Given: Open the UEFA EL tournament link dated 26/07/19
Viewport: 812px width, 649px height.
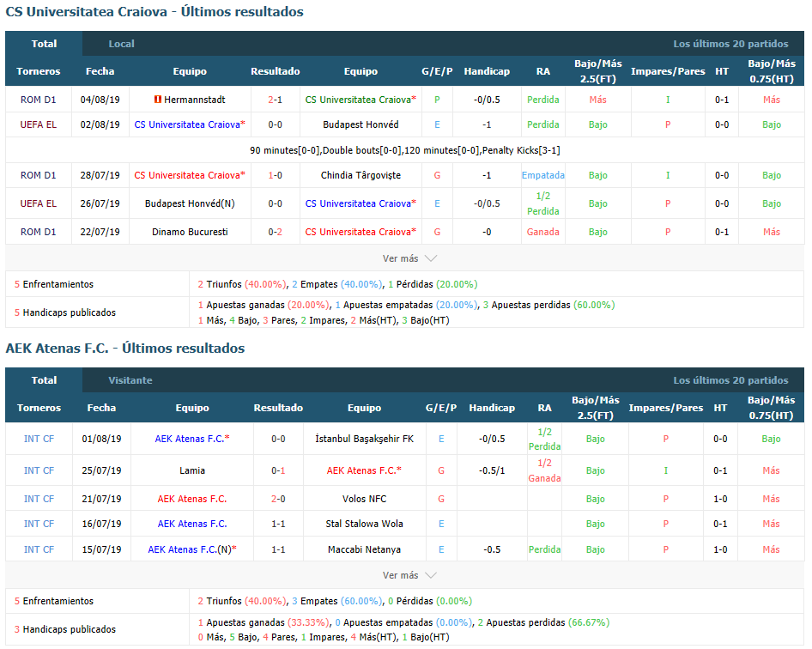Looking at the screenshot, I should coord(39,203).
